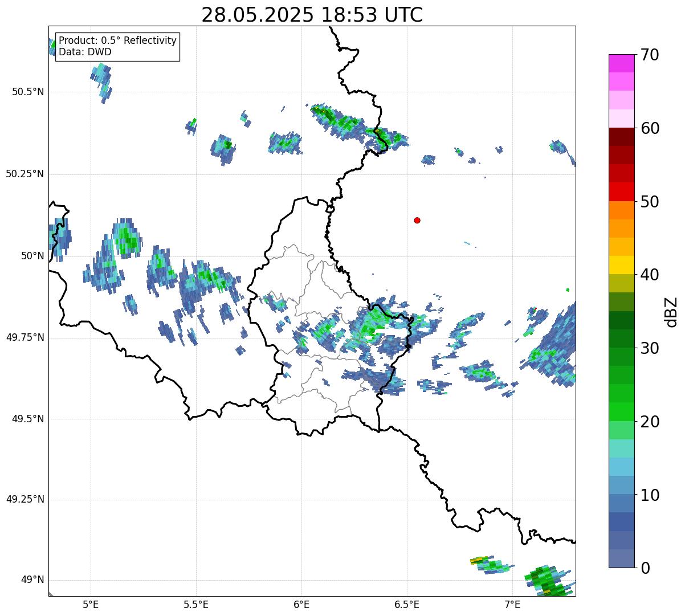The width and height of the screenshot is (685, 616).
Task: Click the 60 tick on the colorbar
Action: (649, 128)
